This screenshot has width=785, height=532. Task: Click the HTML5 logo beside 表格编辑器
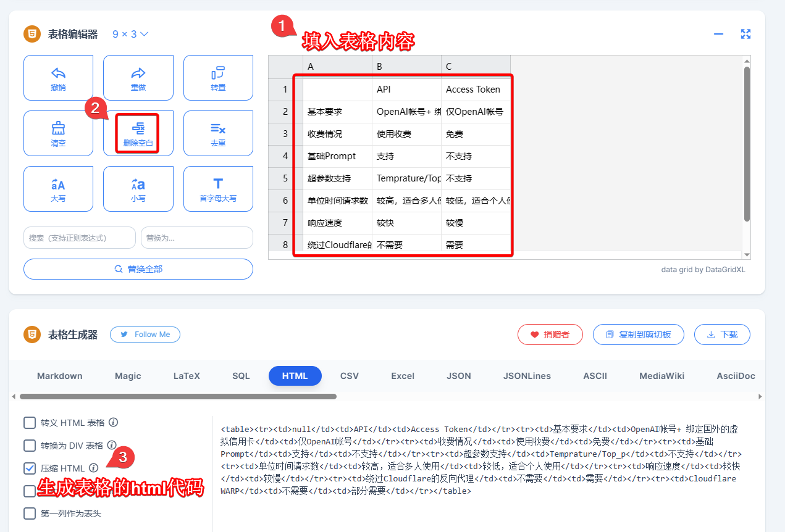(x=32, y=34)
